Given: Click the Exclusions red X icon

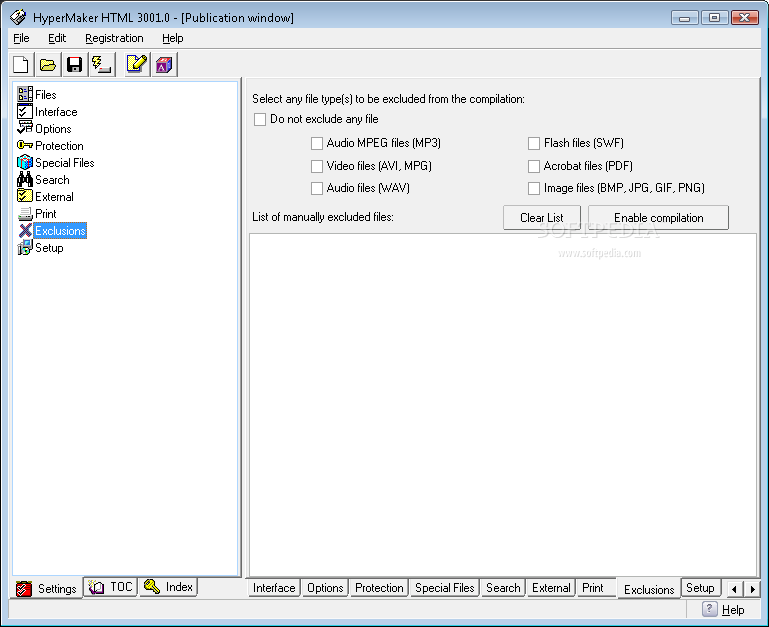Looking at the screenshot, I should [x=25, y=231].
